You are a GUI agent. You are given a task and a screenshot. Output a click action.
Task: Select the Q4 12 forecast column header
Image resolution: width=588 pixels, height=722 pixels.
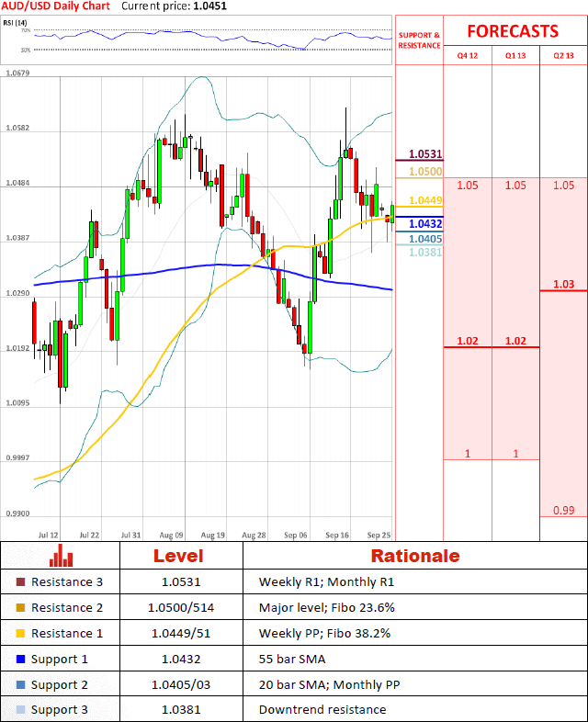click(468, 55)
